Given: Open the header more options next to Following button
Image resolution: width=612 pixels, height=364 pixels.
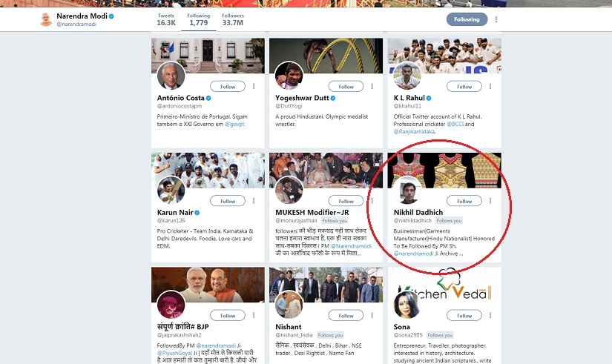Looking at the screenshot, I should (x=496, y=19).
